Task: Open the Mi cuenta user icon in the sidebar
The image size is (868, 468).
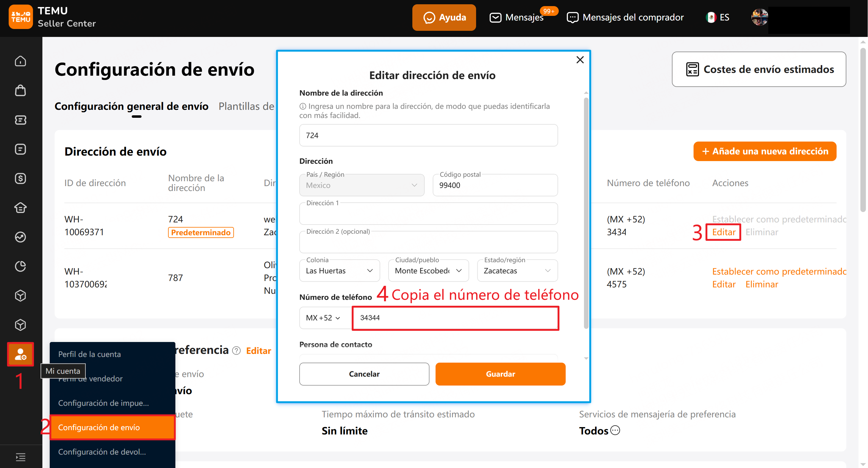Action: pos(20,354)
